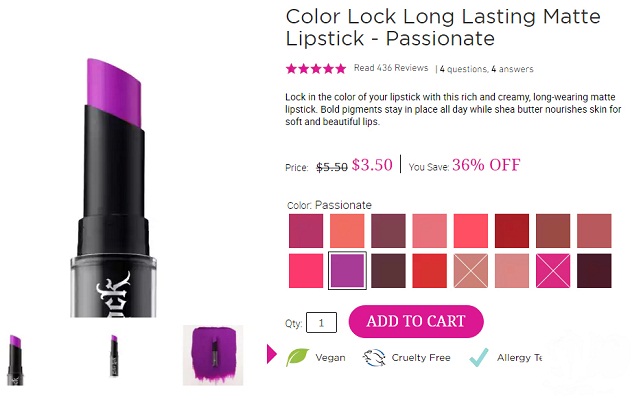Pick the hot pink swatch in second row

(x=306, y=270)
